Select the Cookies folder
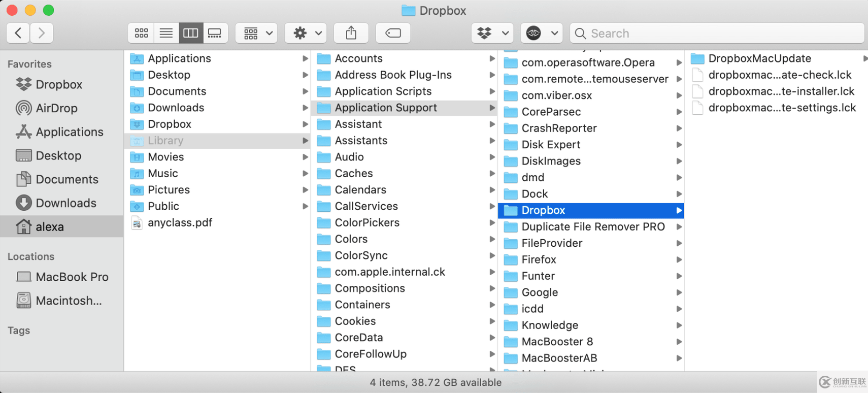Viewport: 868px width, 393px height. (x=405, y=321)
